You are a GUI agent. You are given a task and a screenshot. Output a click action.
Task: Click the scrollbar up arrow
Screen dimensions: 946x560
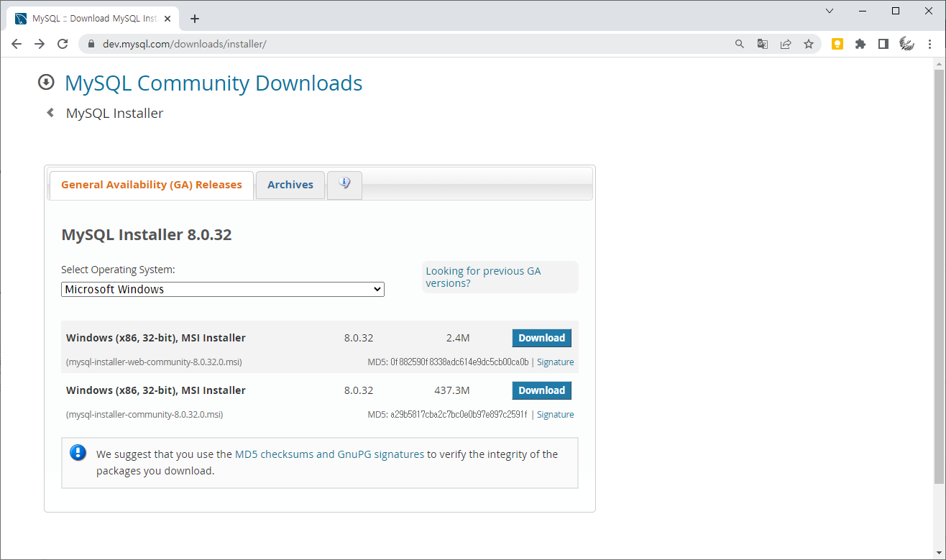pyautogui.click(x=939, y=64)
